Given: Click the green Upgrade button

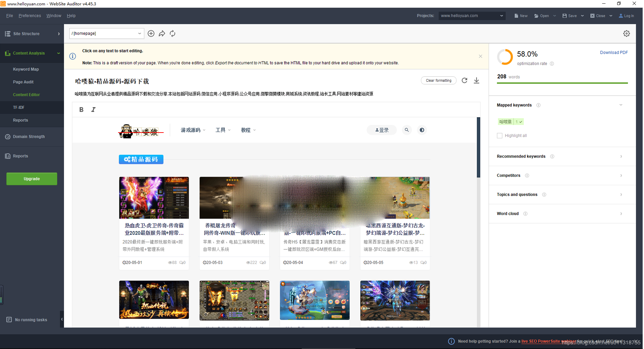Looking at the screenshot, I should click(32, 179).
